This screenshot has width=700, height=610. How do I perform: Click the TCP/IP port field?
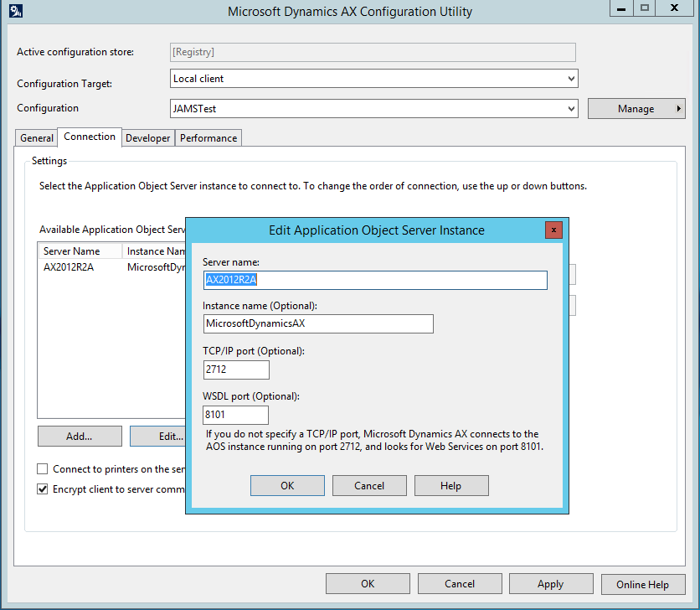point(236,370)
